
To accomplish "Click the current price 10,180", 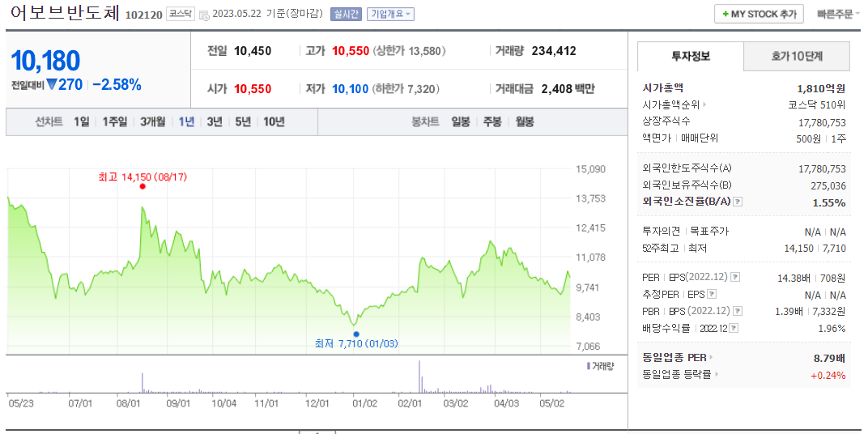I will coord(45,61).
